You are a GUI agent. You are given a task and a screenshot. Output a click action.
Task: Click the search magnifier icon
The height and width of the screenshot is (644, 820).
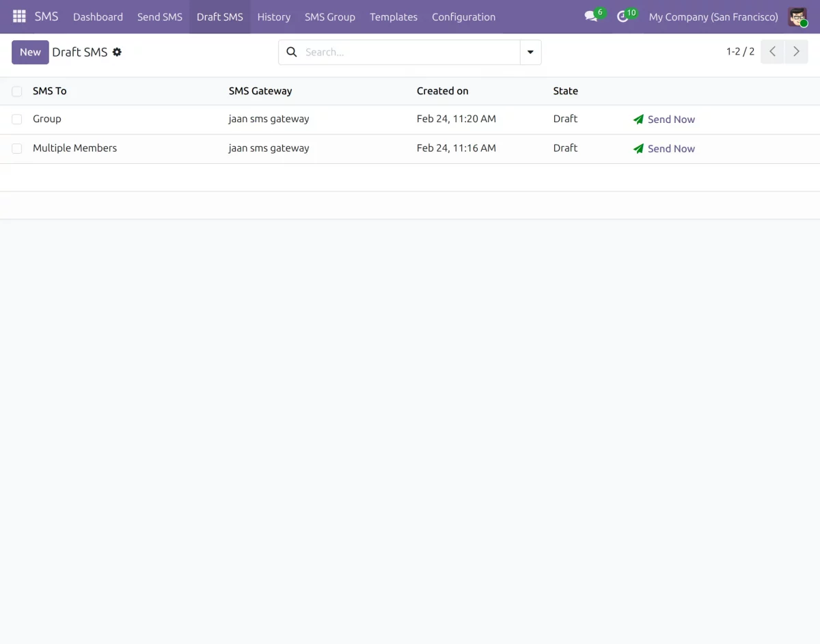(x=292, y=52)
